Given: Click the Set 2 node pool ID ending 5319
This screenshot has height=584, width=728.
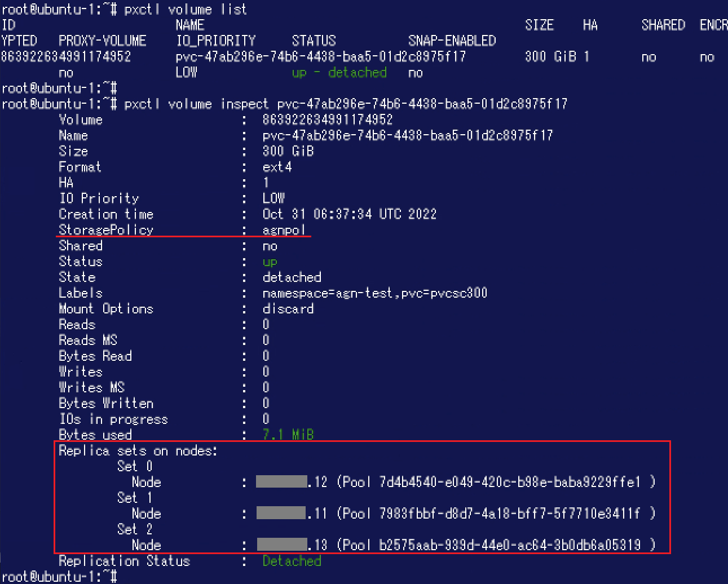Looking at the screenshot, I should tap(510, 545).
